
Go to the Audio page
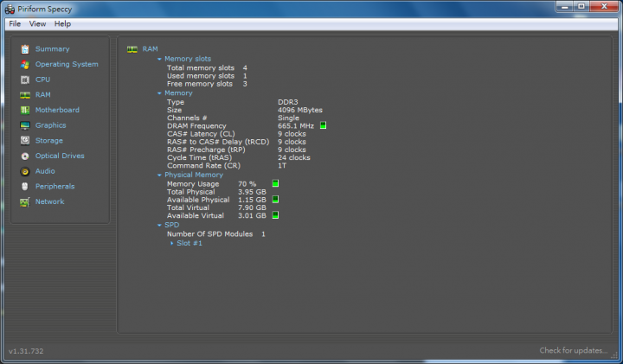(x=45, y=171)
